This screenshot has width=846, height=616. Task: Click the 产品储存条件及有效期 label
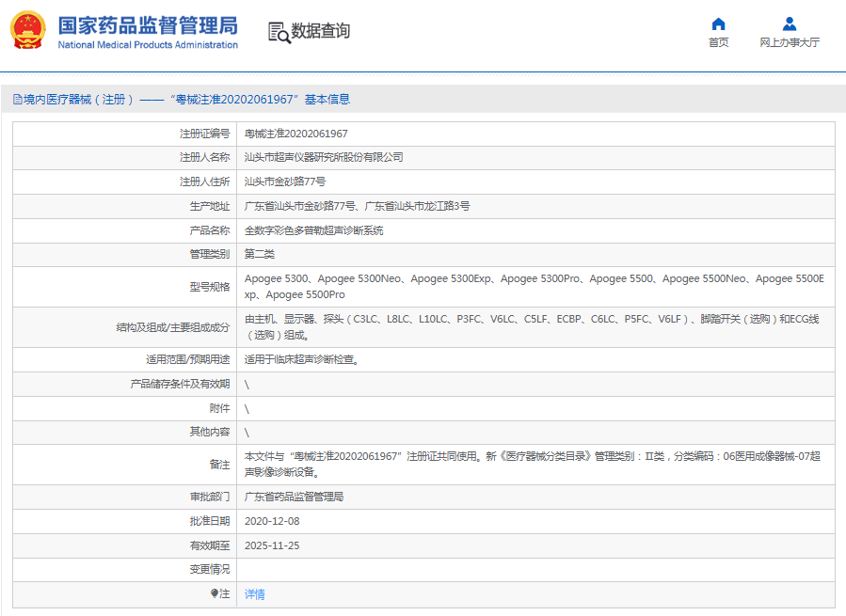180,384
